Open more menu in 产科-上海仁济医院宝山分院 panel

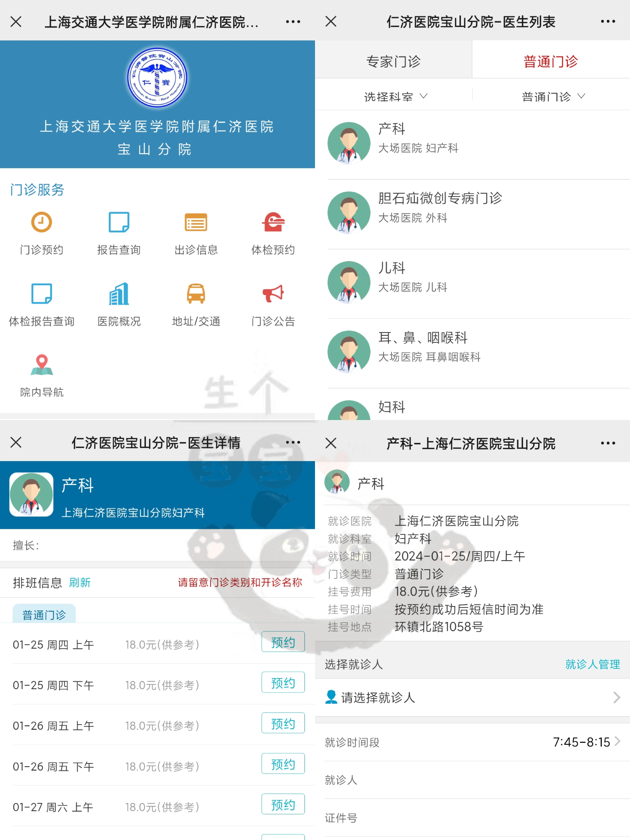tap(608, 443)
